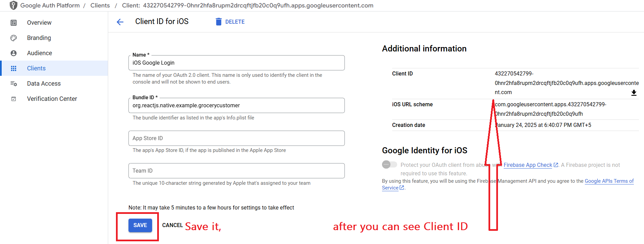Click the Name field helper text
Image resolution: width=644 pixels, height=244 pixels.
(x=227, y=79)
